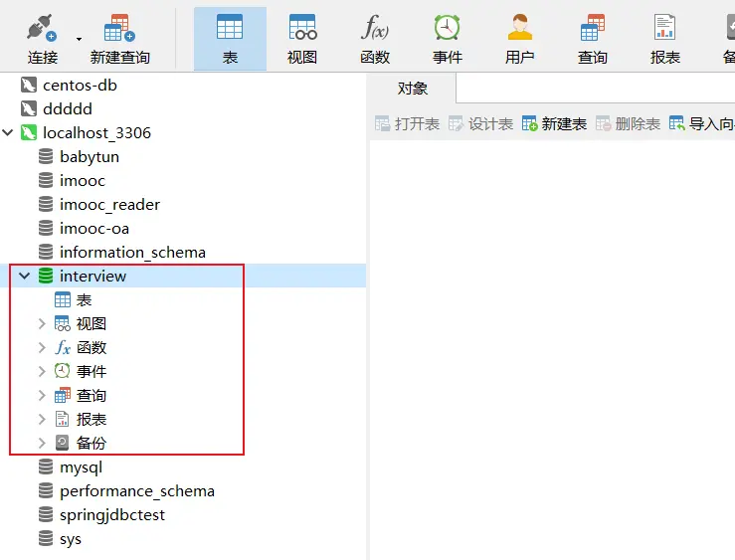Open the dropdown arrow next to 连接
The image size is (735, 560).
pyautogui.click(x=79, y=40)
